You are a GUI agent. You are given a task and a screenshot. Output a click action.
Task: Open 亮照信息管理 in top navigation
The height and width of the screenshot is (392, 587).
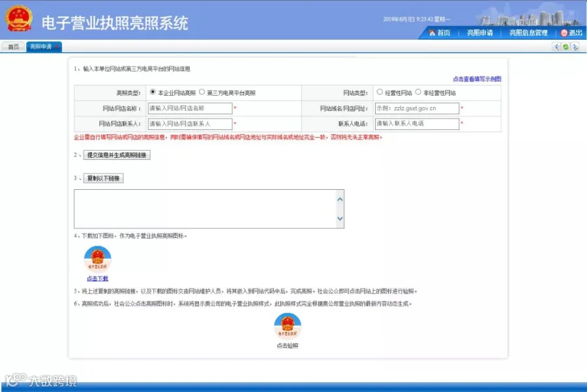528,33
